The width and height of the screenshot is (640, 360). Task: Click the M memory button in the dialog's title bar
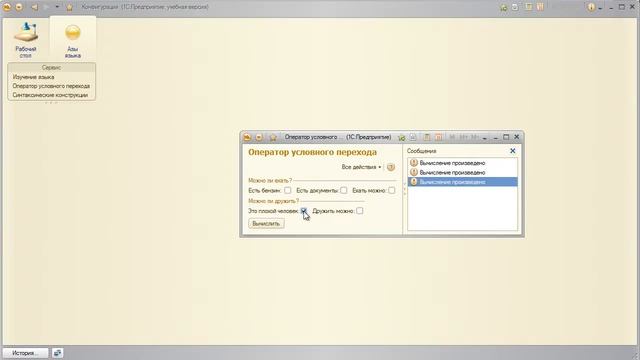(452, 137)
